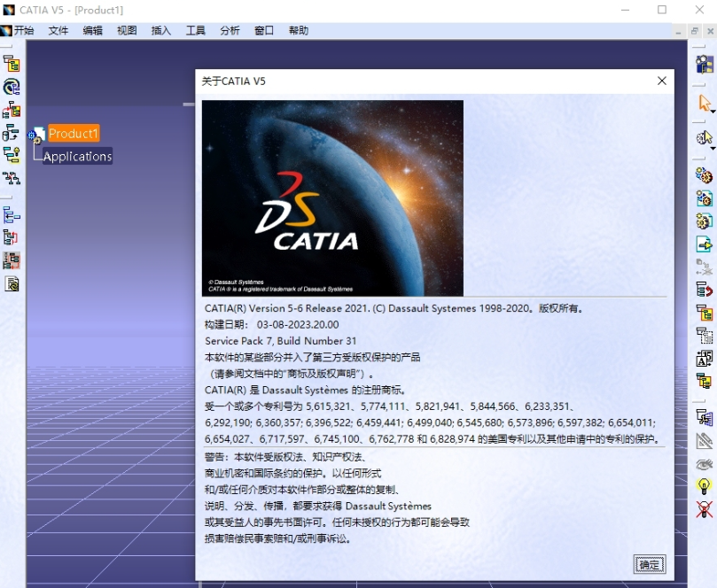Toggle the yellow lightbulb icon
Screen dimensions: 717x588
pyautogui.click(x=705, y=486)
